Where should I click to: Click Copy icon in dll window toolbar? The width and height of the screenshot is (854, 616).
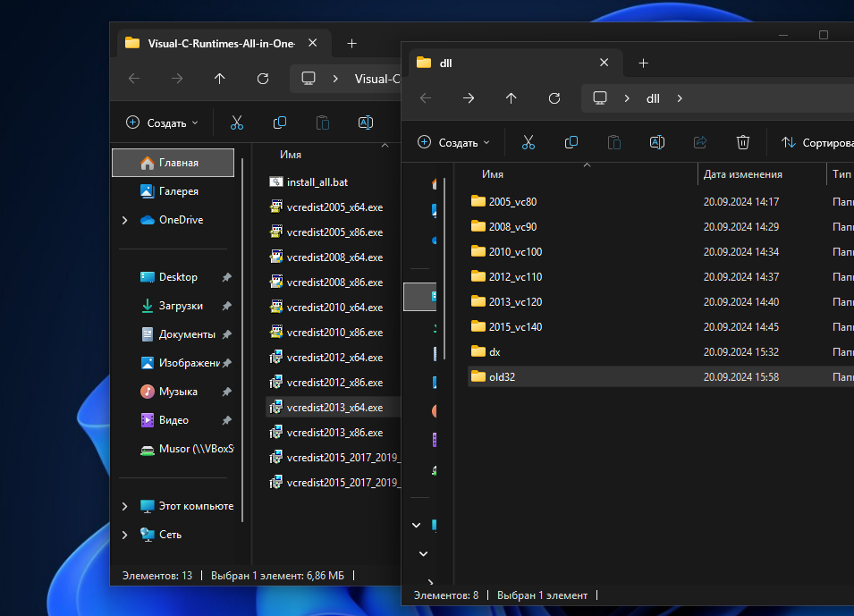[571, 143]
